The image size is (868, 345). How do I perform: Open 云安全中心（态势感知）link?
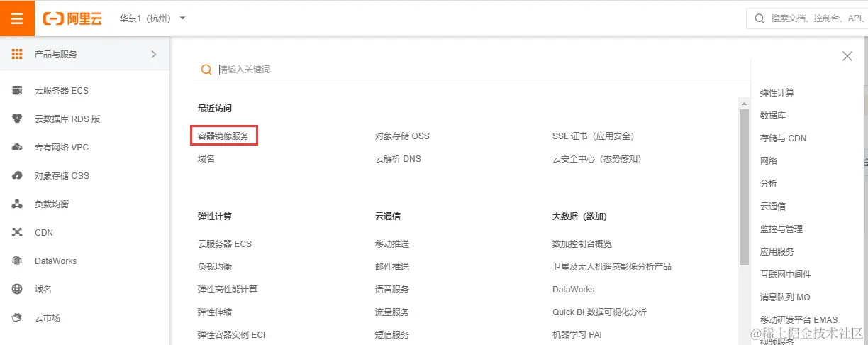(596, 158)
